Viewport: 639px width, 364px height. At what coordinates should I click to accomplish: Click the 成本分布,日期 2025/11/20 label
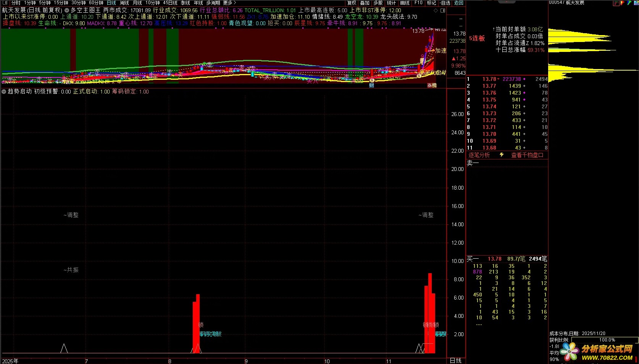[577, 333]
